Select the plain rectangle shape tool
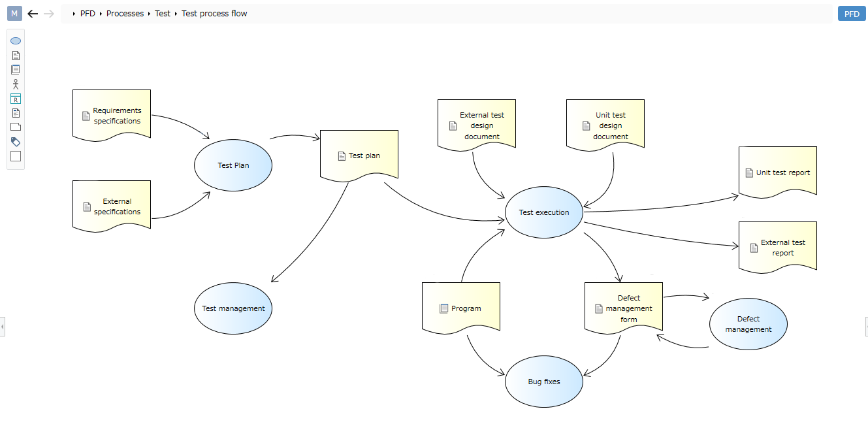 click(16, 156)
